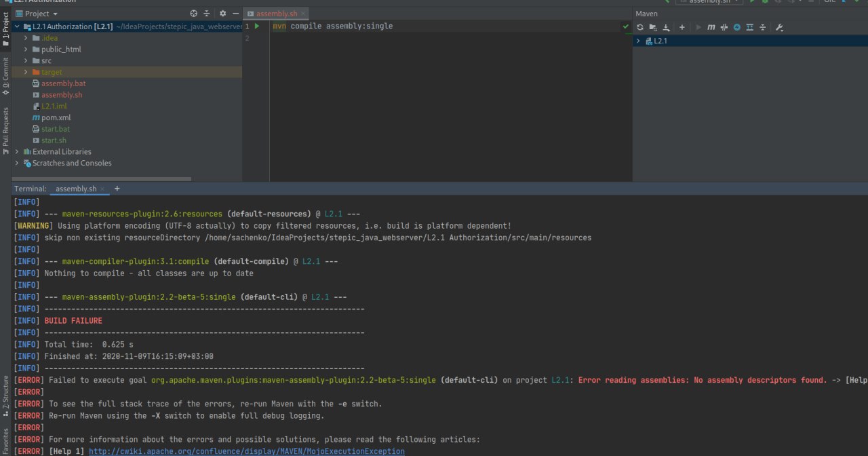Viewport: 868px width, 456px height.
Task: Select assembly.bat in Project tree
Action: point(63,83)
